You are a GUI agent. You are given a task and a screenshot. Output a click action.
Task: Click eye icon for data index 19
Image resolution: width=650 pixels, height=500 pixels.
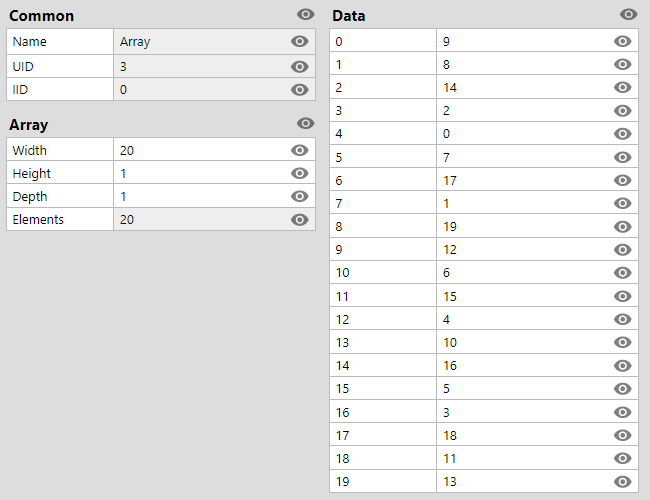point(622,481)
